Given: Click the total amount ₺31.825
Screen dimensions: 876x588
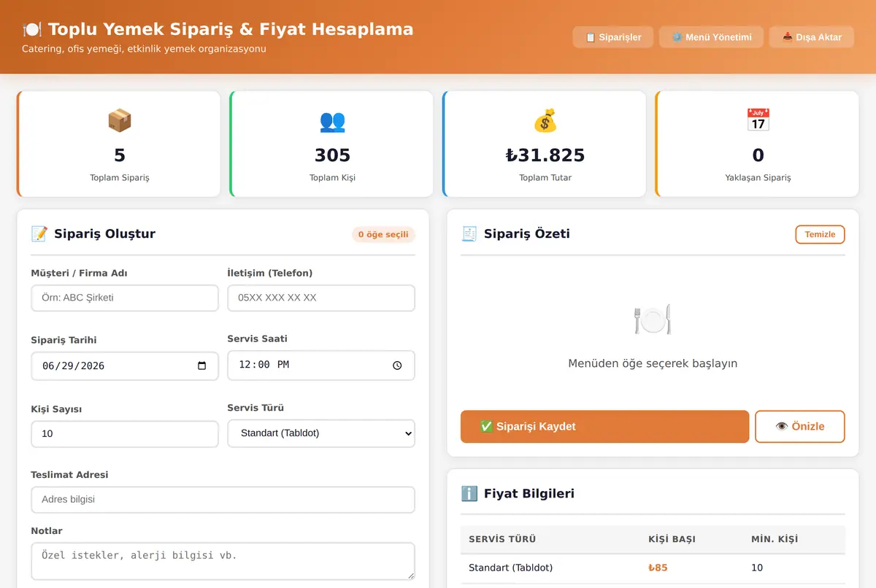Looking at the screenshot, I should pyautogui.click(x=545, y=155).
